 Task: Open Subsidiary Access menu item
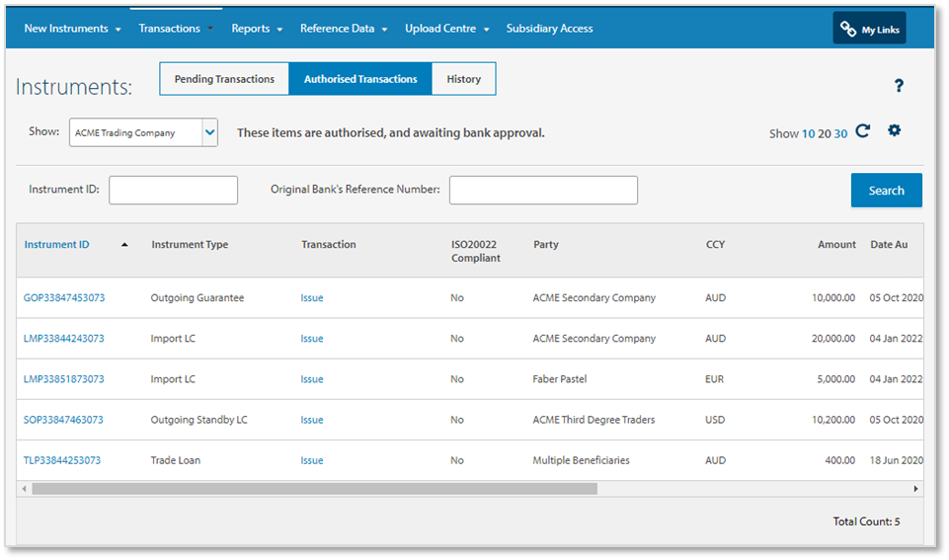tap(549, 29)
